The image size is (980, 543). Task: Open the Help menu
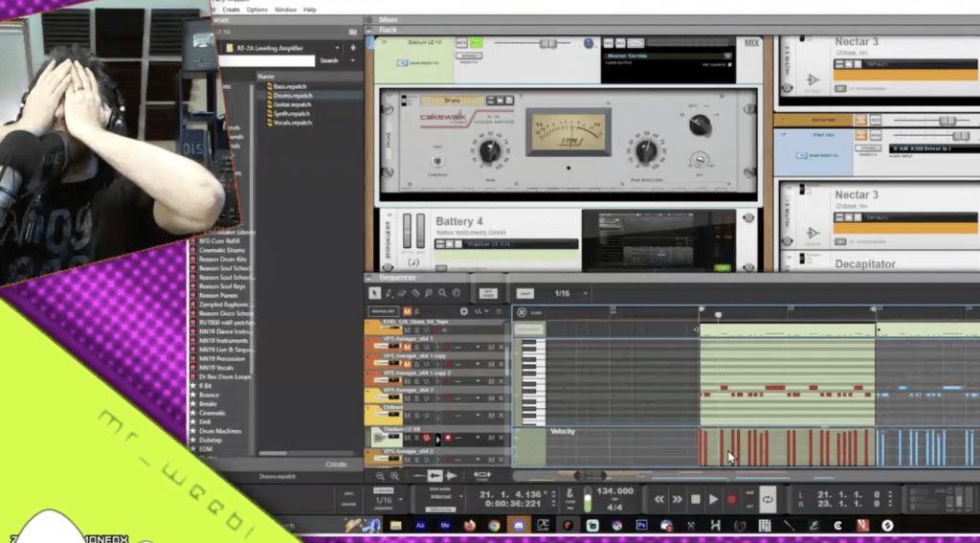(310, 10)
